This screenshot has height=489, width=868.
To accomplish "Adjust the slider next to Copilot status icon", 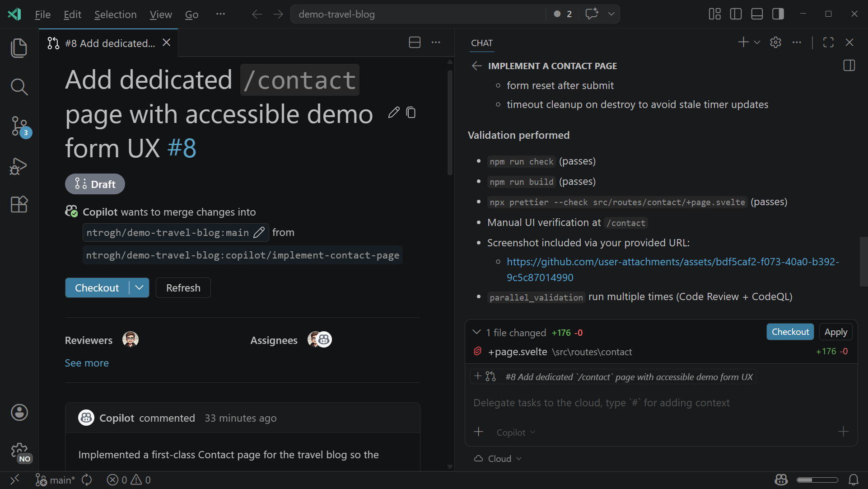I will [817, 480].
